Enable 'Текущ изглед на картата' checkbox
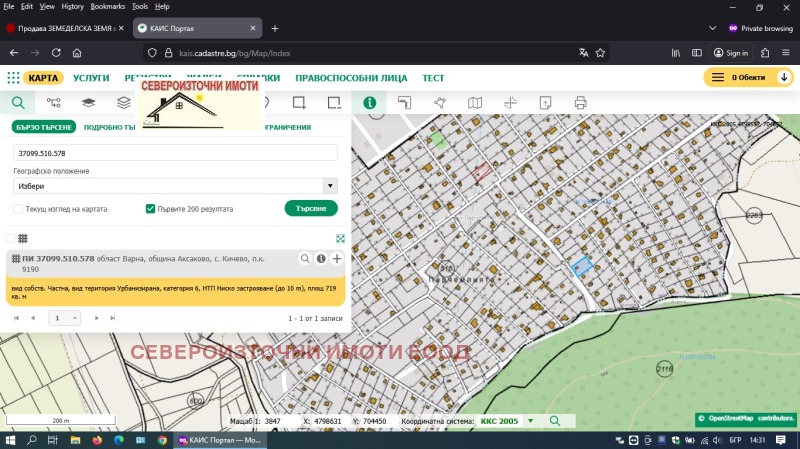This screenshot has width=800, height=449. coord(18,209)
